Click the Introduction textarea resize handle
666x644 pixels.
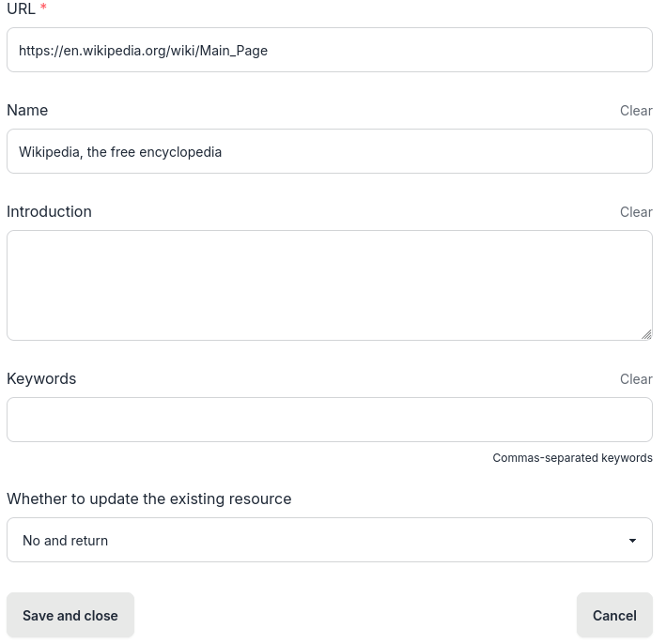click(646, 334)
